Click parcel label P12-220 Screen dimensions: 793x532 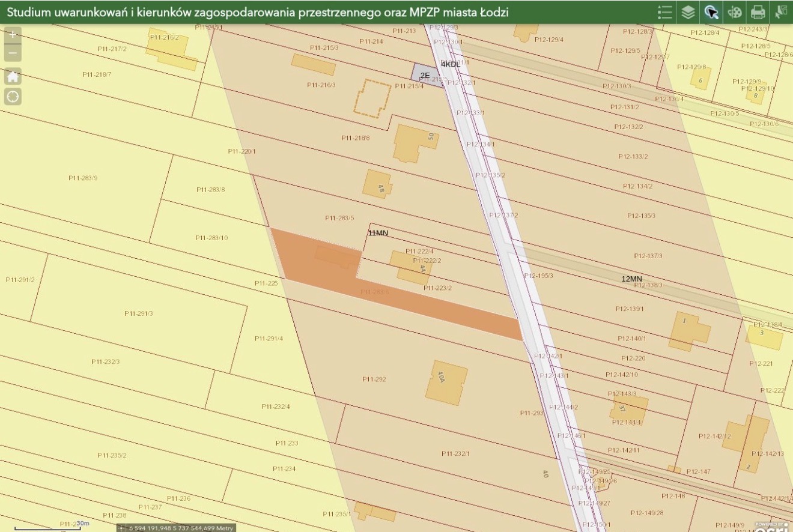pos(633,358)
